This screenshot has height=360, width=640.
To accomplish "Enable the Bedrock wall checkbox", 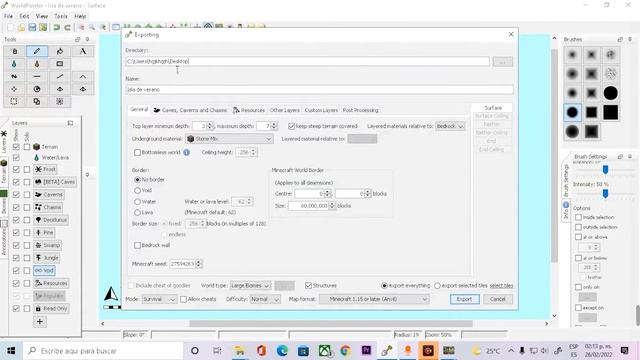I will pos(138,245).
